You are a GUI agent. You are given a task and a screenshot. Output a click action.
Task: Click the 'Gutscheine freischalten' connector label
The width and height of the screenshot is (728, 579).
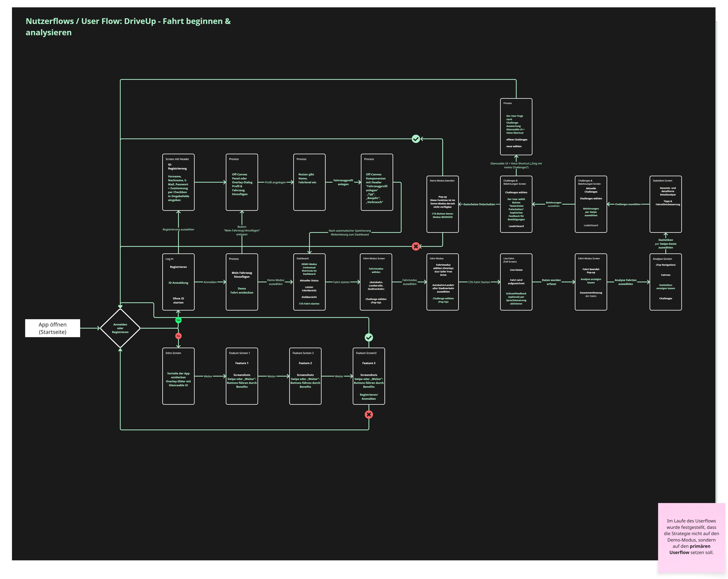pos(479,204)
